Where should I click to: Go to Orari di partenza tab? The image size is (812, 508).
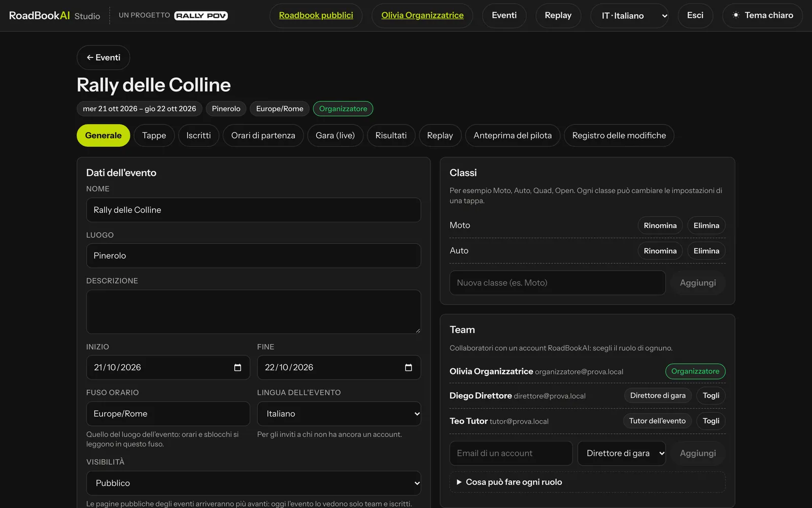click(263, 136)
